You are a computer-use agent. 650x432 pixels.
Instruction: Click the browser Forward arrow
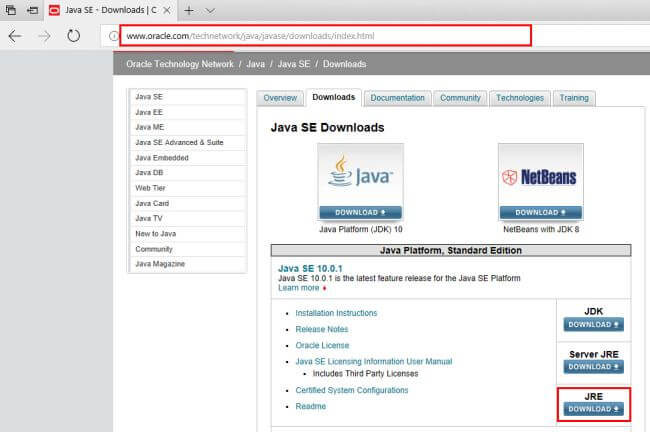(44, 36)
